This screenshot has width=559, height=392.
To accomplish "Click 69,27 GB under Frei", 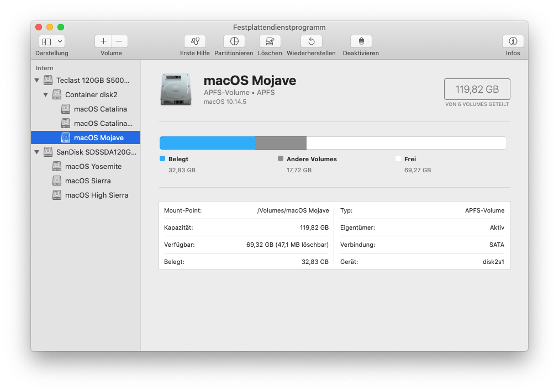I will [x=418, y=171].
